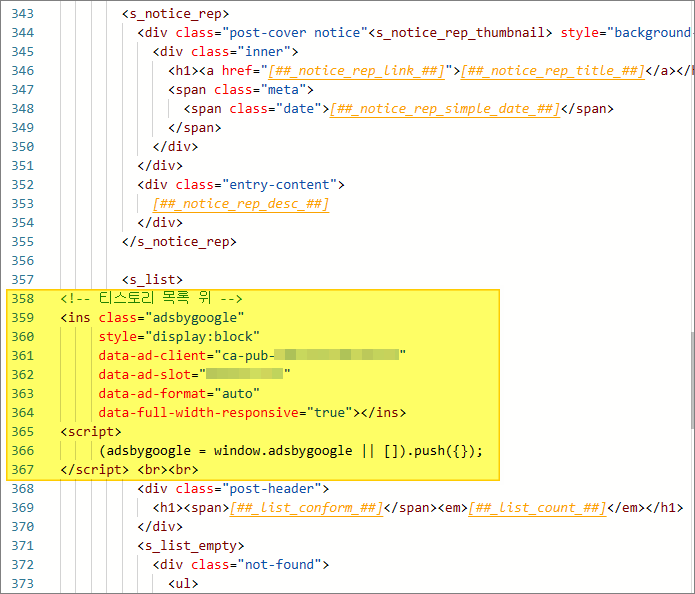Click the [##_list_conform_##] placeholder
The width and height of the screenshot is (695, 594).
tap(306, 508)
